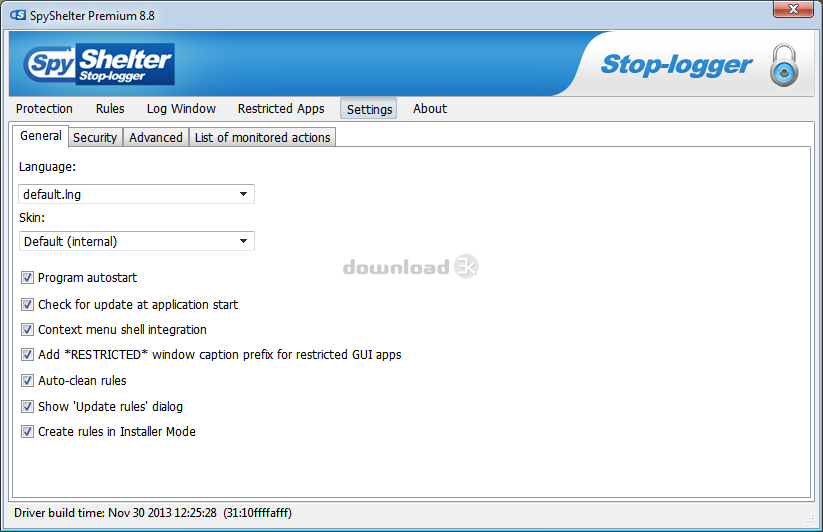Open the About menu
Viewport: 823px width, 532px height.
(430, 109)
